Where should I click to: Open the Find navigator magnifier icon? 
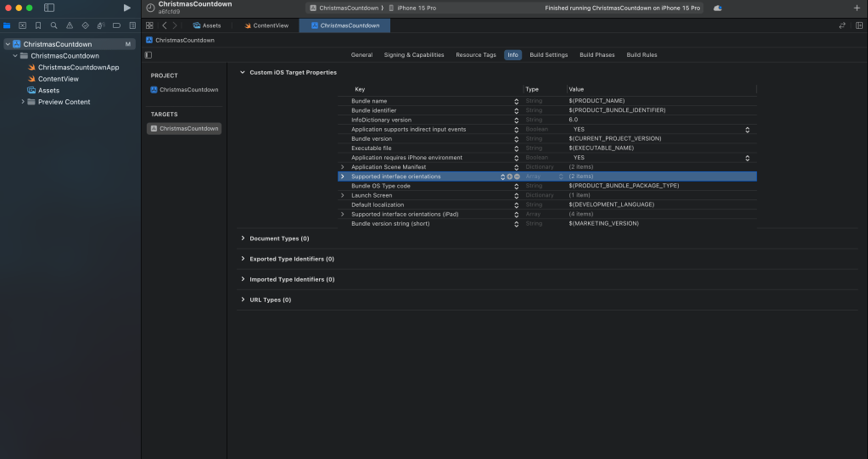pos(54,25)
